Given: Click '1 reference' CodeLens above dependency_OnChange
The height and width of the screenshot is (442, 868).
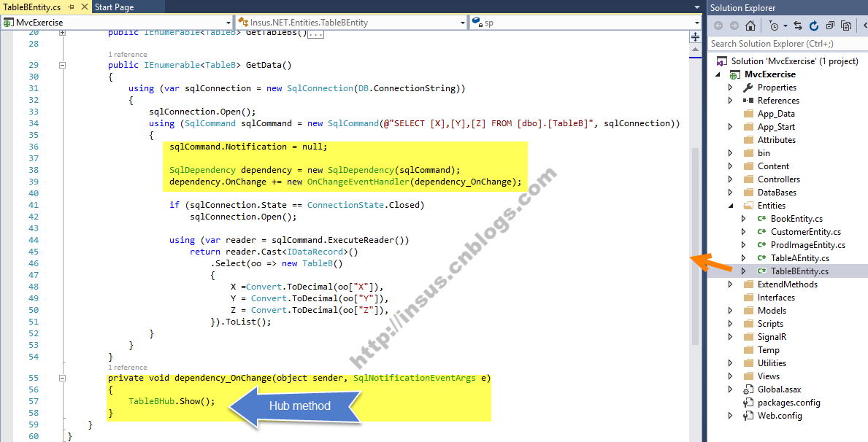Looking at the screenshot, I should [127, 368].
